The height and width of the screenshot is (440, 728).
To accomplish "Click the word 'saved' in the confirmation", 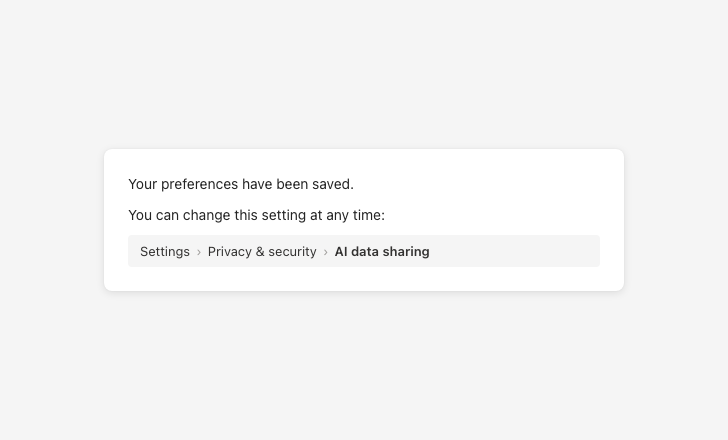I will tap(333, 184).
